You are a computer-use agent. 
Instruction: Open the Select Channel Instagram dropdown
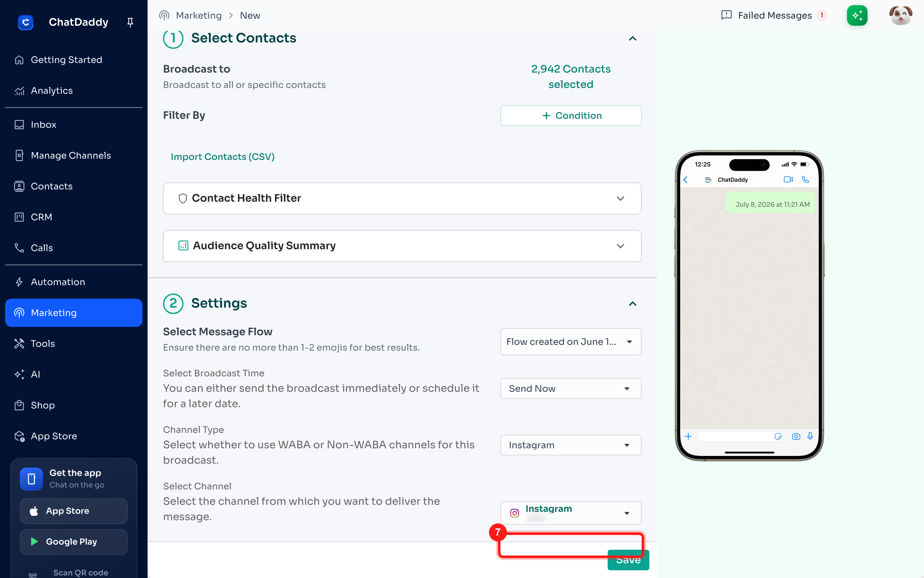coord(571,513)
